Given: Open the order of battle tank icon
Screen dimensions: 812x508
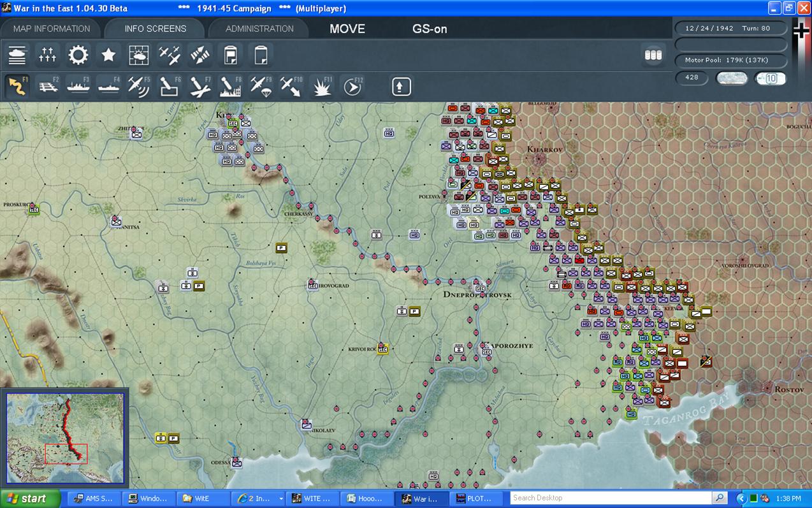Looking at the screenshot, I should 17,55.
